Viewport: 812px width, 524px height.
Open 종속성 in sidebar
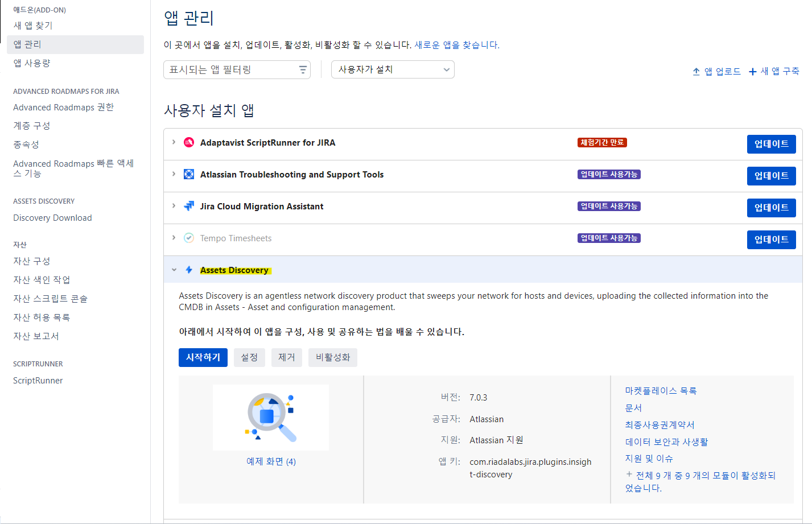[26, 145]
